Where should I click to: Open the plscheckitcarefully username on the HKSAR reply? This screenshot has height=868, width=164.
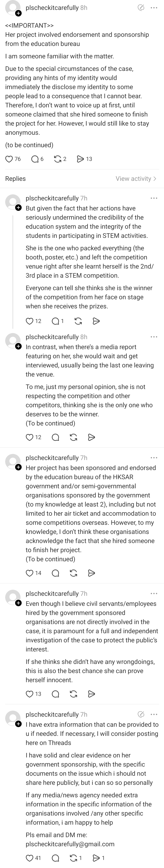coord(52,458)
